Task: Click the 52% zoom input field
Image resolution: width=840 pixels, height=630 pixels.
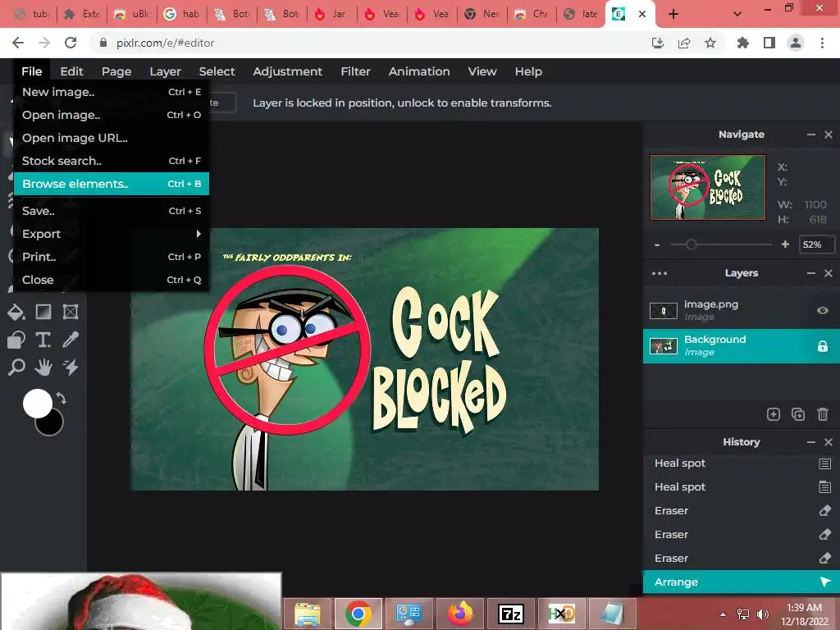Action: 816,244
